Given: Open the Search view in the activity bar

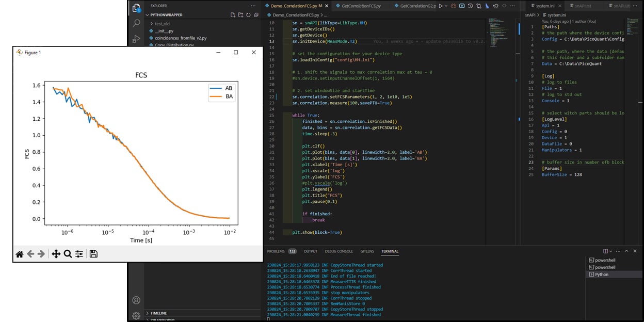Looking at the screenshot, I should tap(136, 23).
